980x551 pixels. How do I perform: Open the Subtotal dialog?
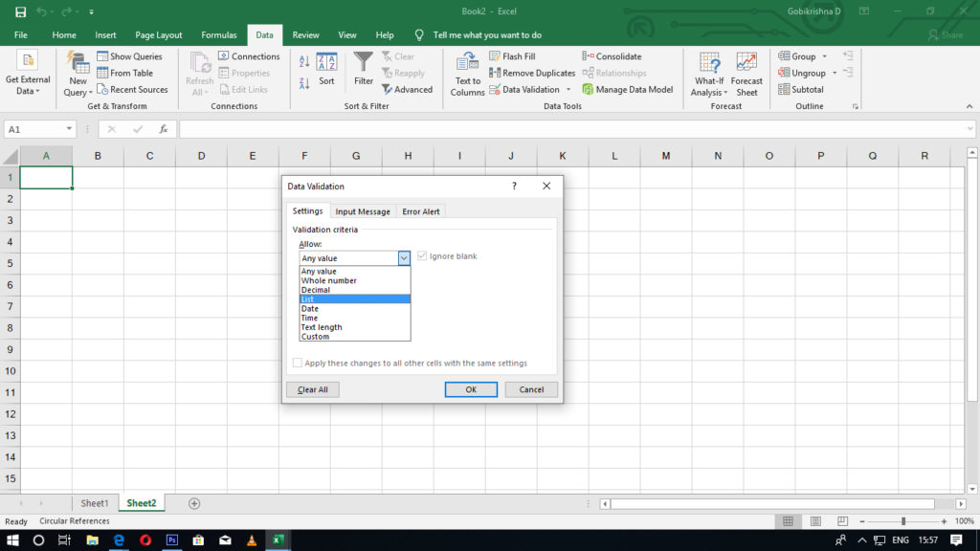tap(805, 89)
